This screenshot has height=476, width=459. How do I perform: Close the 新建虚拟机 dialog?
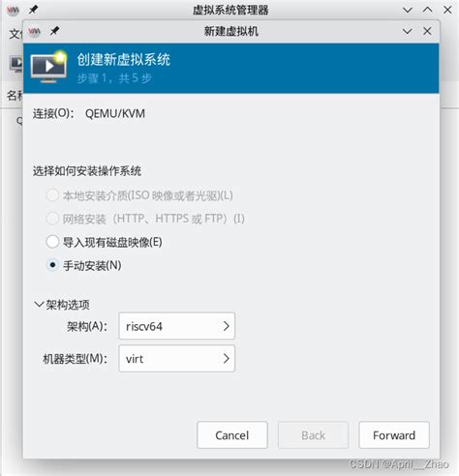click(427, 31)
